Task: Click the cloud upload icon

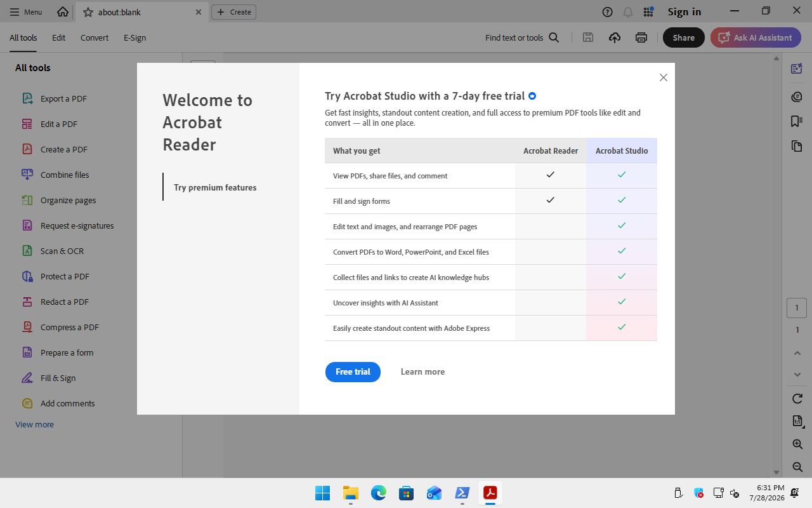Action: 615,37
